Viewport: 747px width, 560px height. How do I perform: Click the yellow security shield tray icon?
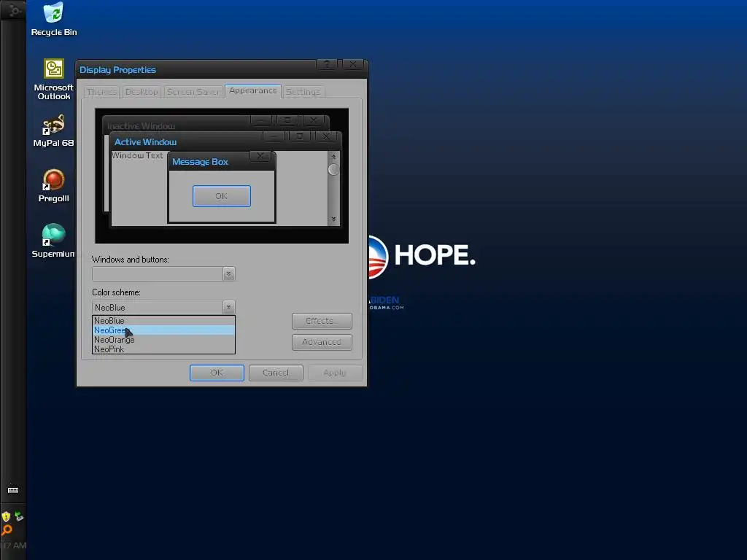[x=6, y=517]
